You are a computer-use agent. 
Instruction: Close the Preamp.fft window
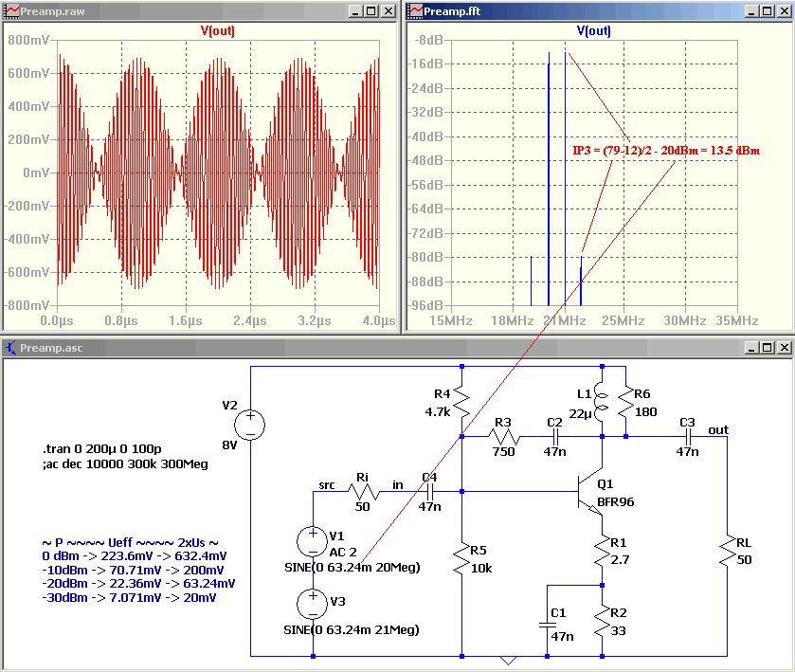784,11
